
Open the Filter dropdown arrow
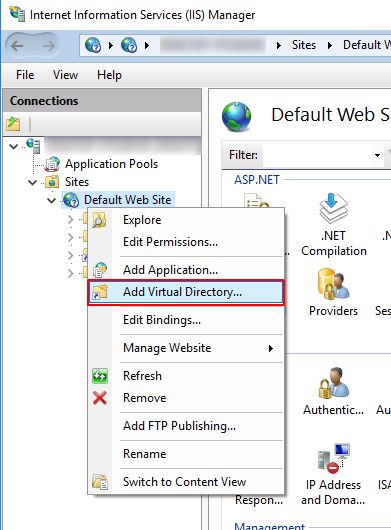pos(377,155)
